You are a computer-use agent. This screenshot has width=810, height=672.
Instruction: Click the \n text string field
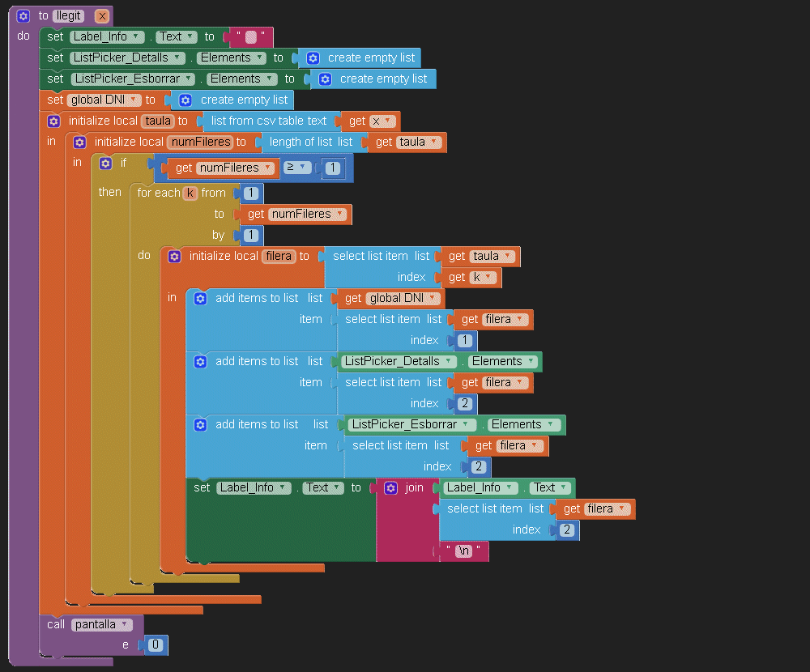(464, 551)
